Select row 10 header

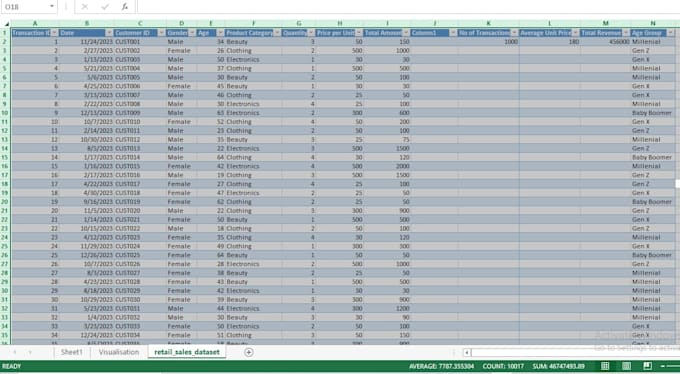tap(6, 113)
